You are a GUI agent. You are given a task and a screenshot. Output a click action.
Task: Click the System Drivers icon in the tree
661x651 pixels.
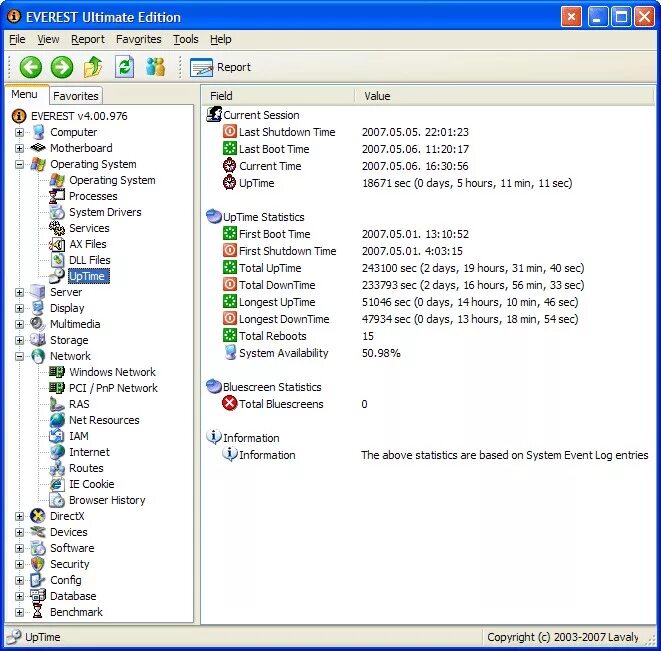57,212
